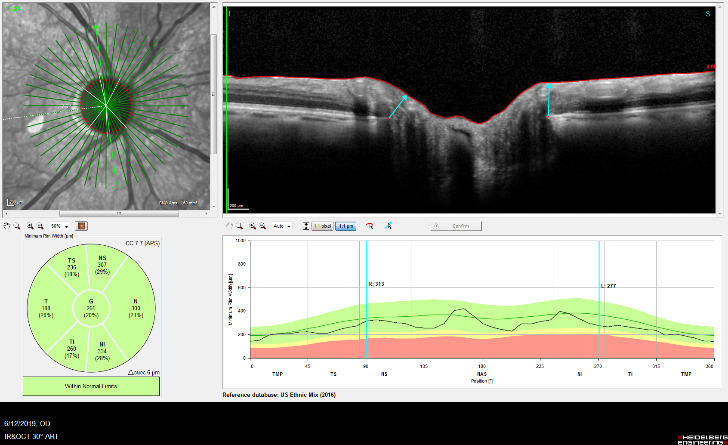The width and height of the screenshot is (728, 445).
Task: Click zoom-in magnifier under the OCT B-scan
Action: tap(252, 227)
